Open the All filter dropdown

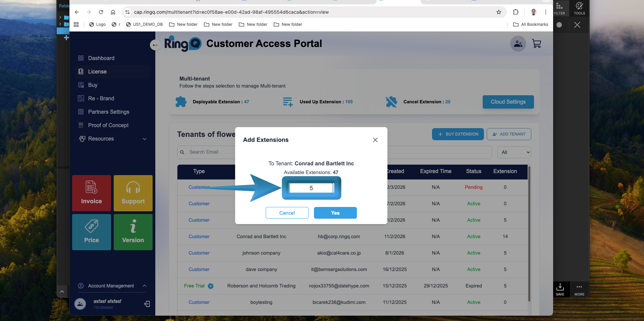click(x=514, y=152)
